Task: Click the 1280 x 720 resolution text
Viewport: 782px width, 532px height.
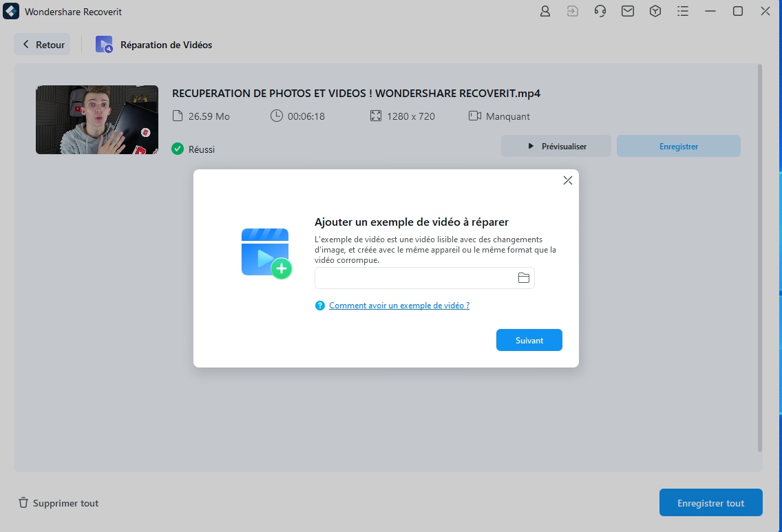Action: click(x=411, y=116)
